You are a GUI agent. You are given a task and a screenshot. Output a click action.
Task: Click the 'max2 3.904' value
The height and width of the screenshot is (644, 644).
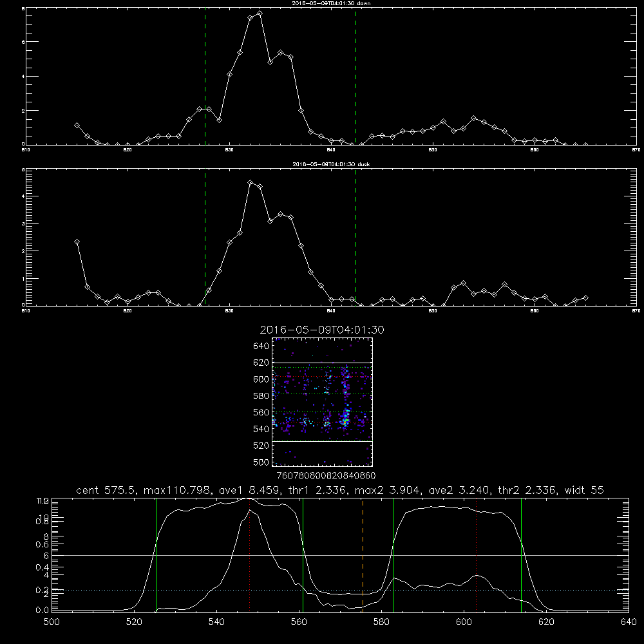coord(387,490)
